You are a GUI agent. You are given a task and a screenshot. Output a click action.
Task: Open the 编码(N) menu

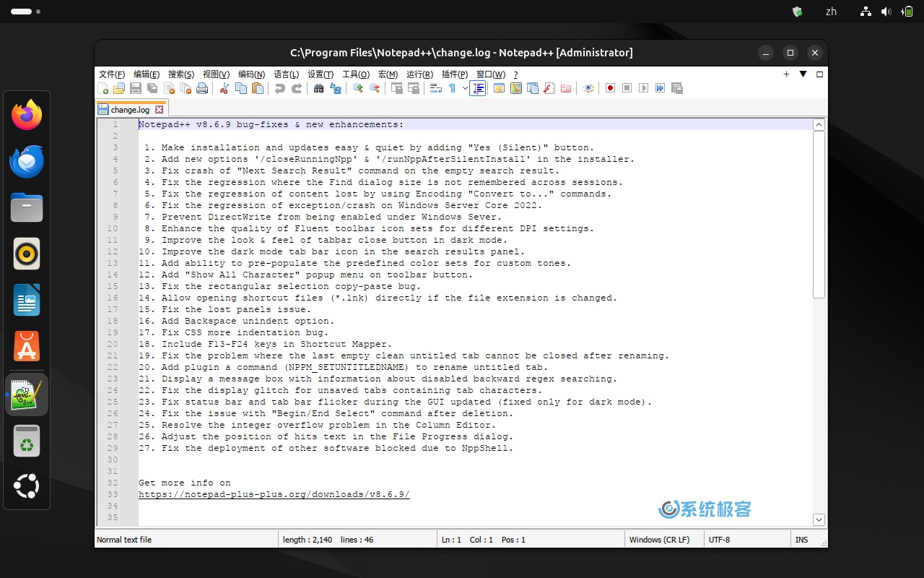(x=251, y=74)
